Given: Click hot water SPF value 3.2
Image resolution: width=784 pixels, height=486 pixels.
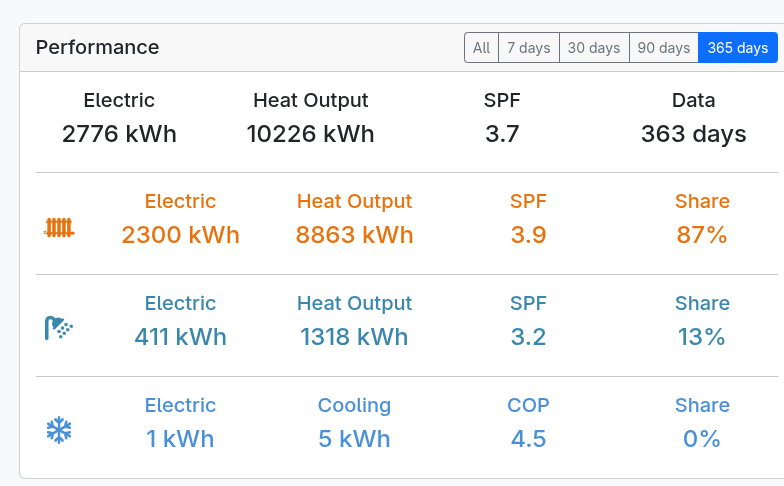Looking at the screenshot, I should click(x=528, y=337).
